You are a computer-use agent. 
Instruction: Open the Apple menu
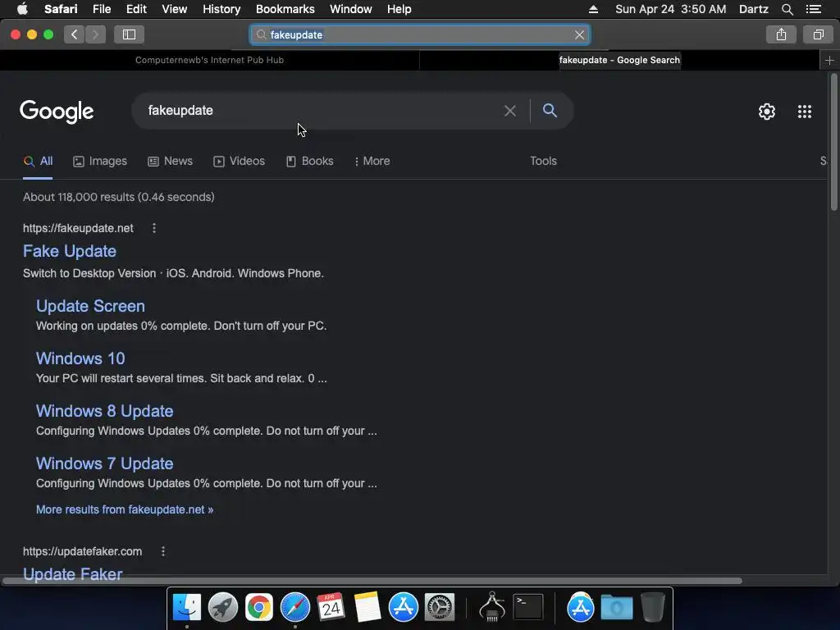point(22,9)
